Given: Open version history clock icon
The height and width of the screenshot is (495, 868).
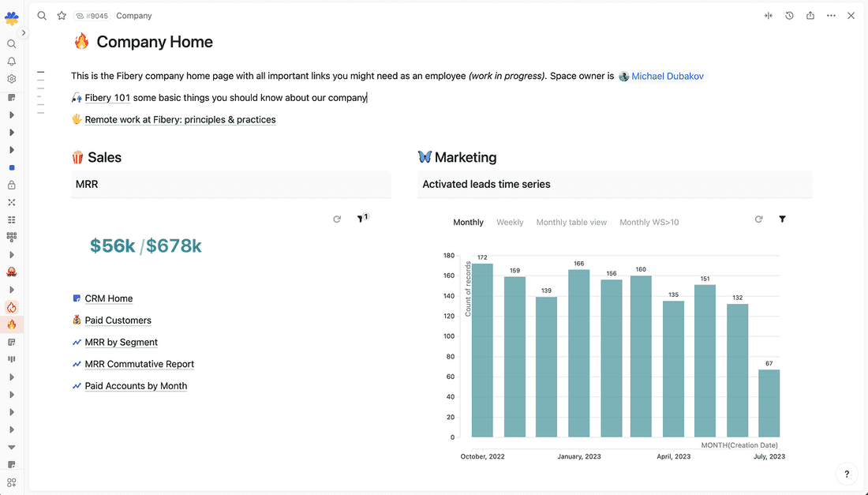Looking at the screenshot, I should click(789, 16).
